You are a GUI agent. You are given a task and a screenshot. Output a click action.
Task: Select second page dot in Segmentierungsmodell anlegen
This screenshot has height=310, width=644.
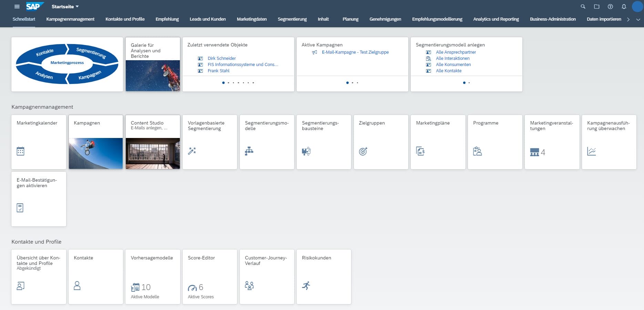click(x=469, y=83)
